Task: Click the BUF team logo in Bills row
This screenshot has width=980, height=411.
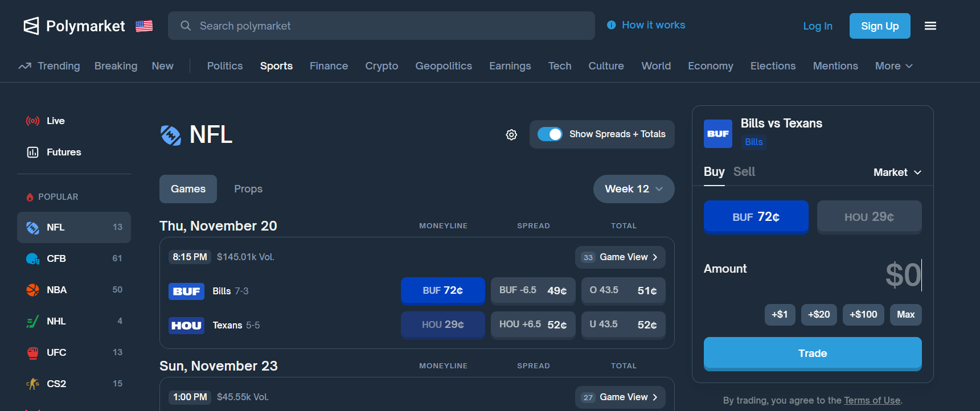Action: click(186, 291)
